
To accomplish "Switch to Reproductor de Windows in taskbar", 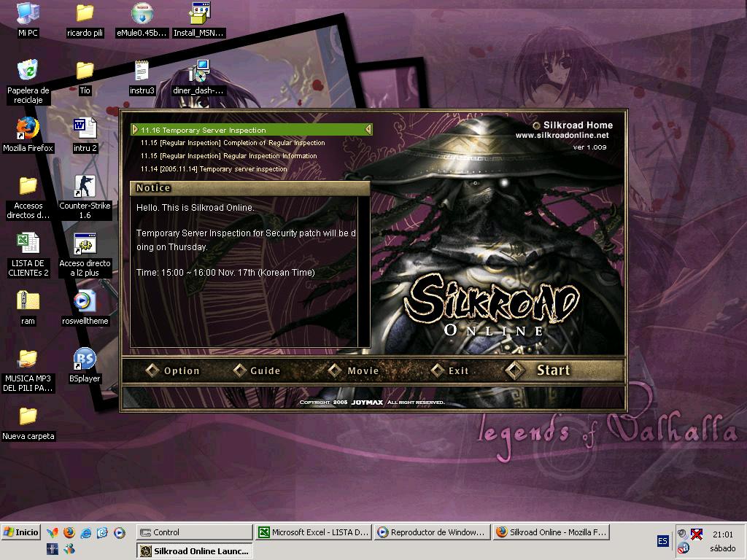I will coord(433,532).
